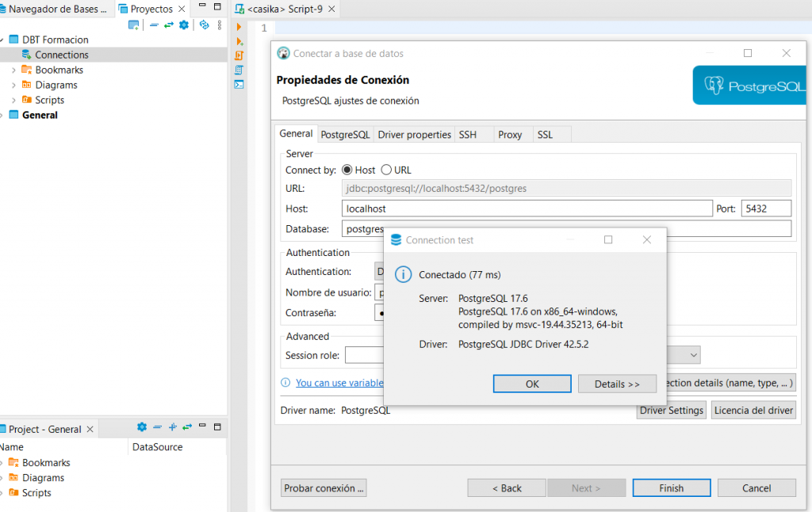Expand the Scripts folder under DBT Formacion
The width and height of the screenshot is (812, 512).
13,100
